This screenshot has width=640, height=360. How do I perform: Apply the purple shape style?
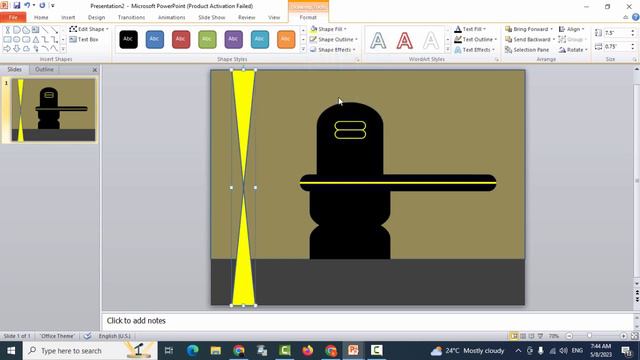233,39
